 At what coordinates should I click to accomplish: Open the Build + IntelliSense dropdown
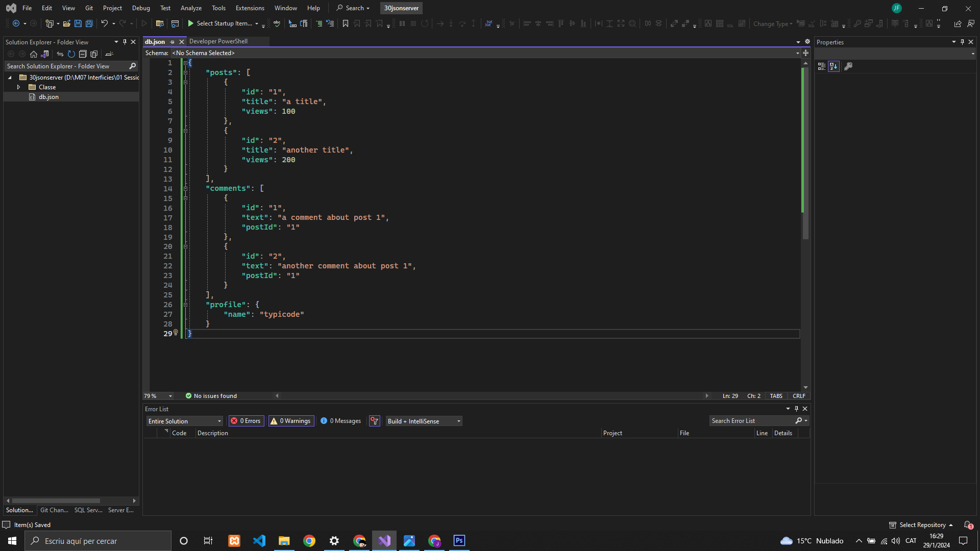424,421
